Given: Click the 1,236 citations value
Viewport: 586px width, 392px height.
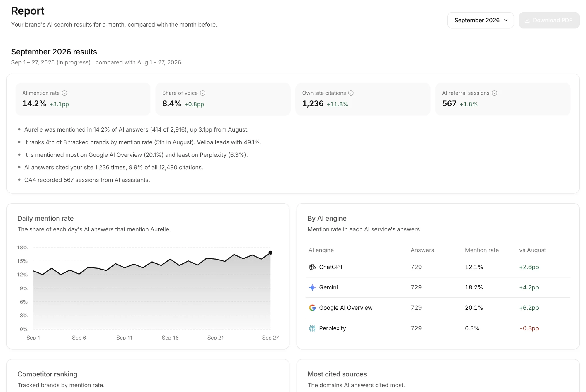Looking at the screenshot, I should tap(313, 103).
